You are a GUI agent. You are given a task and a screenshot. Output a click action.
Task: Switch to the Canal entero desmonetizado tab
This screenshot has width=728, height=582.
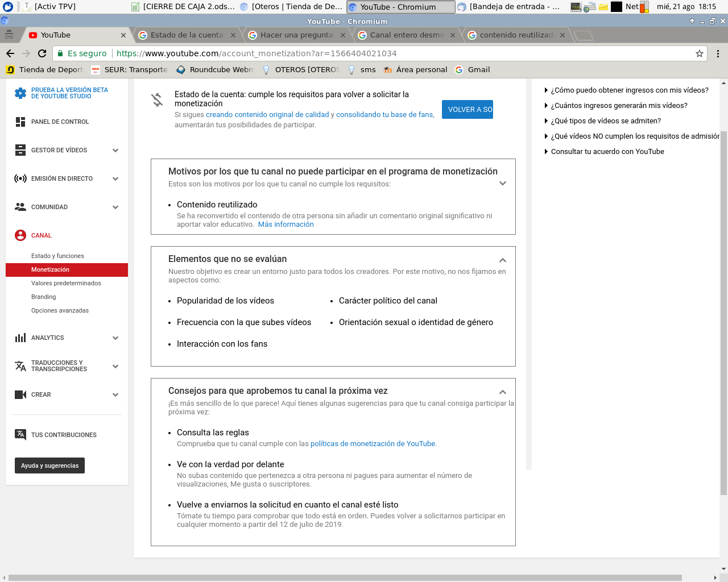pyautogui.click(x=407, y=35)
